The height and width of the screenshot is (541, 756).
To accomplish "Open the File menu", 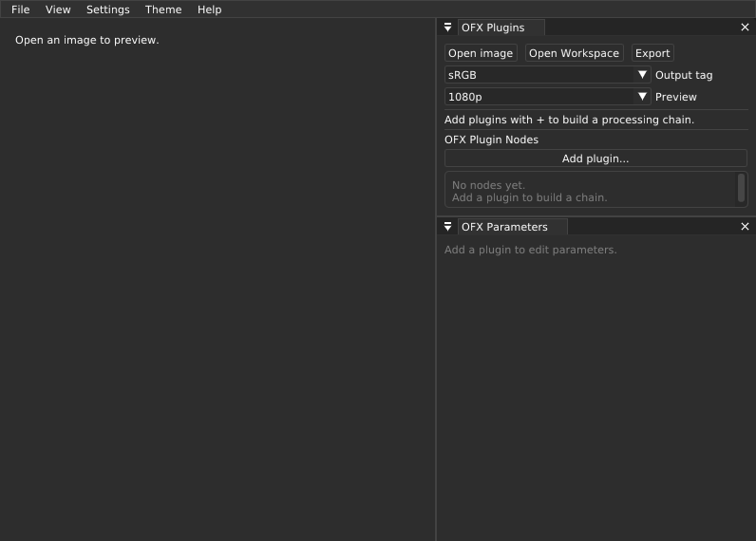I will click(20, 9).
